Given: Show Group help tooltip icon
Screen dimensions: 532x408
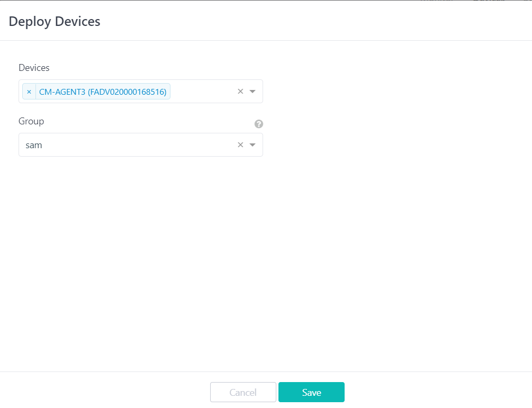Looking at the screenshot, I should click(x=258, y=124).
